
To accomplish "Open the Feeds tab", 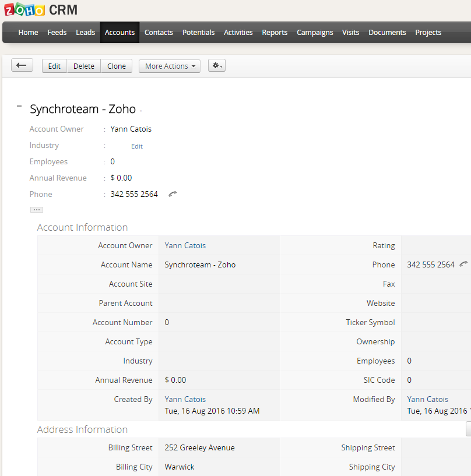I will click(x=57, y=33).
